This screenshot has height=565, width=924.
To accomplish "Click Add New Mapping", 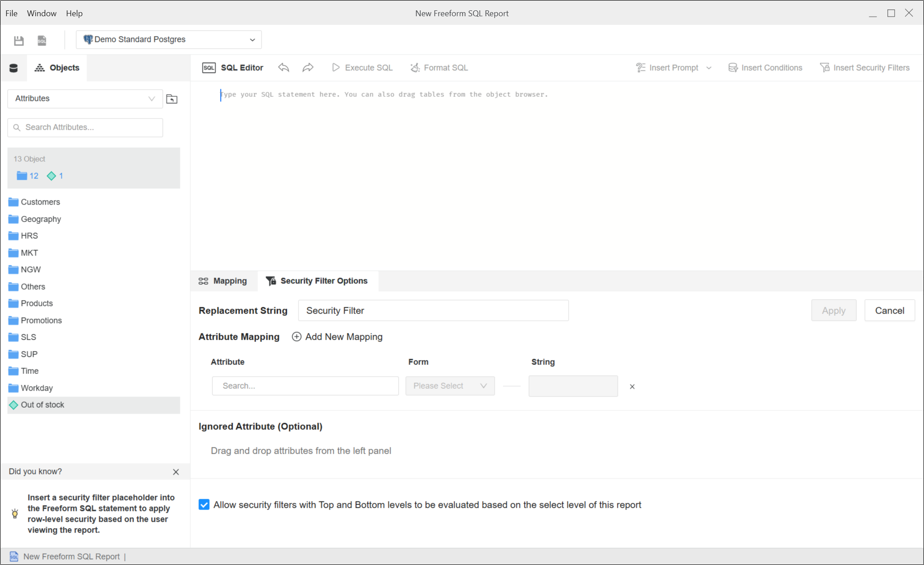I will coord(337,337).
